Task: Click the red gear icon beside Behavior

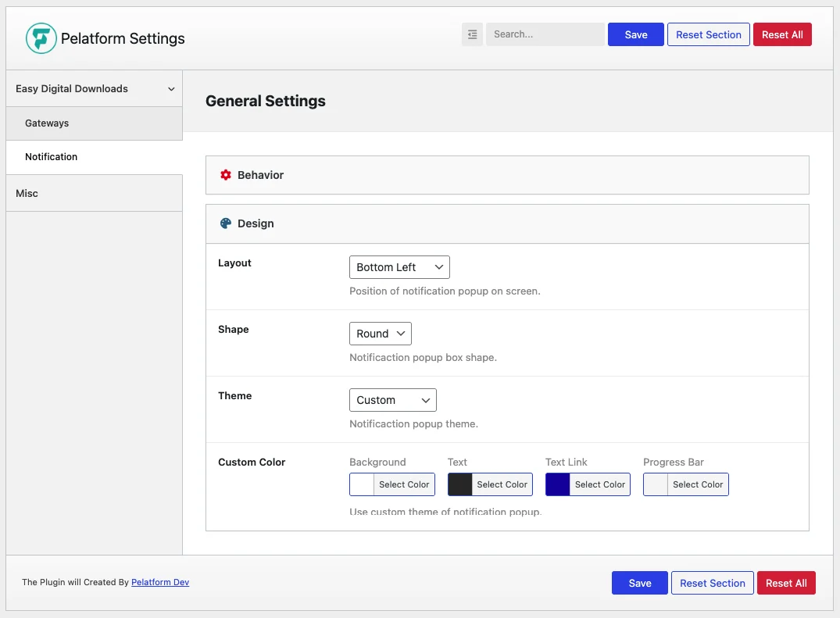Action: point(226,175)
